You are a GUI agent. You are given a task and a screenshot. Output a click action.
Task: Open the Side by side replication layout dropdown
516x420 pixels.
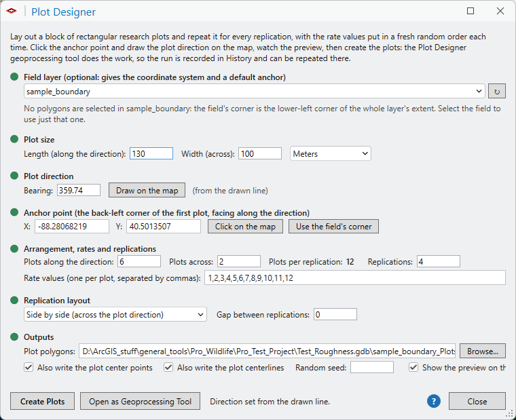coord(115,314)
